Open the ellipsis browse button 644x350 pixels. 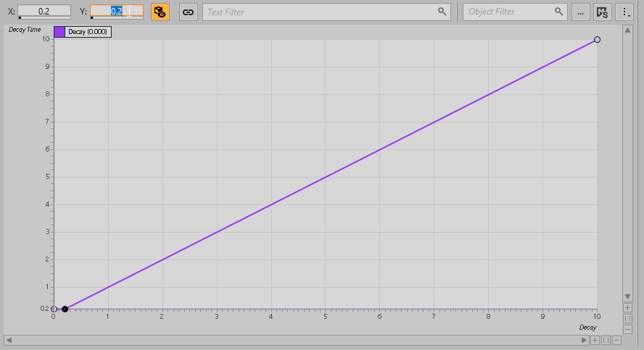click(x=580, y=12)
